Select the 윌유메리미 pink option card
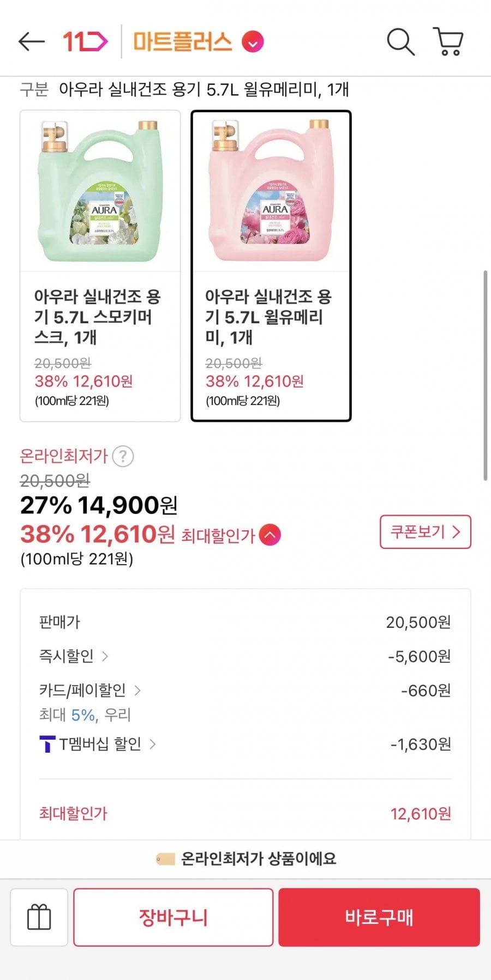491x980 pixels. (x=271, y=265)
